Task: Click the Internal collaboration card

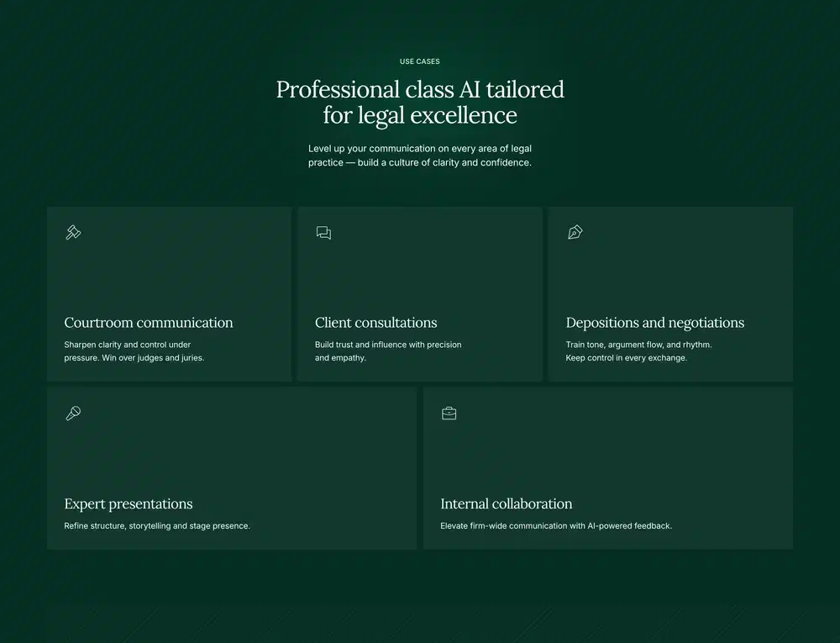Action: (x=607, y=468)
